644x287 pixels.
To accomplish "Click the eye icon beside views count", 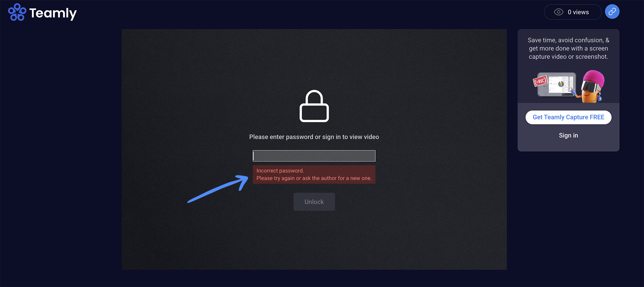I will point(558,12).
